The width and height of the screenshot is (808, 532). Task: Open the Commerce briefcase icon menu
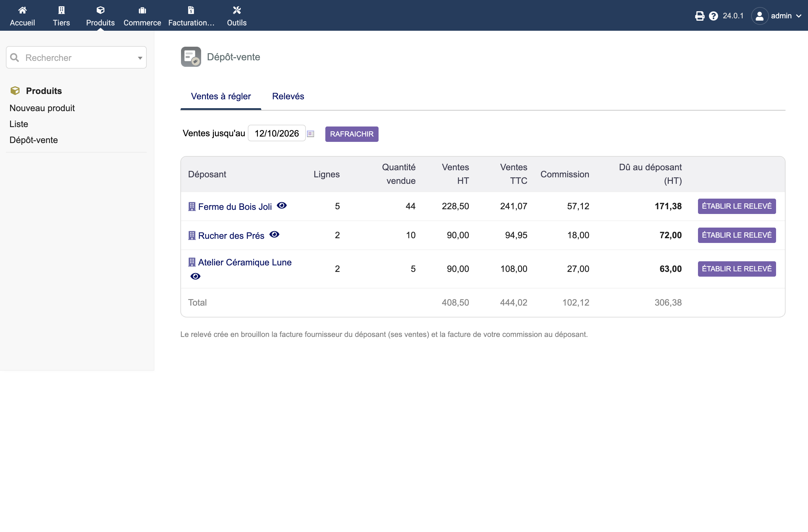point(142,11)
